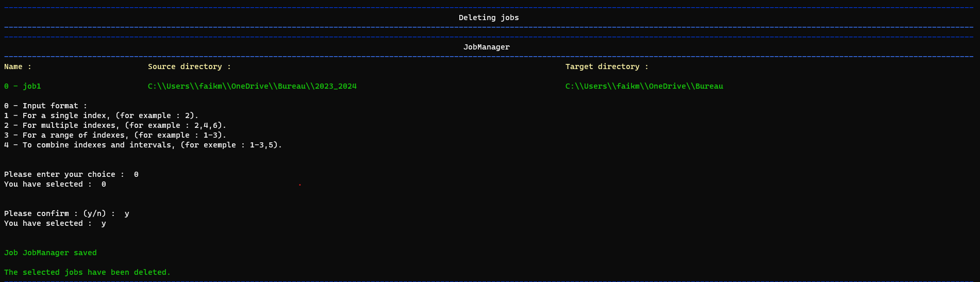Click the "0 - Input format :" line
This screenshot has width=980, height=282.
pyautogui.click(x=45, y=106)
